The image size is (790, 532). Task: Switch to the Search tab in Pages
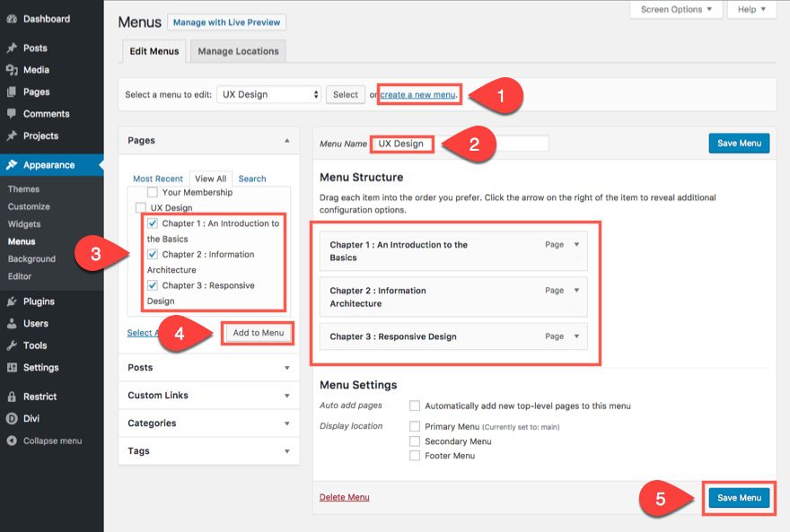pos(252,179)
